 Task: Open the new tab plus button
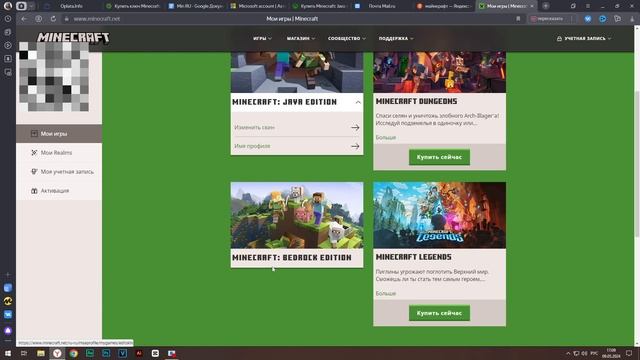click(x=546, y=6)
